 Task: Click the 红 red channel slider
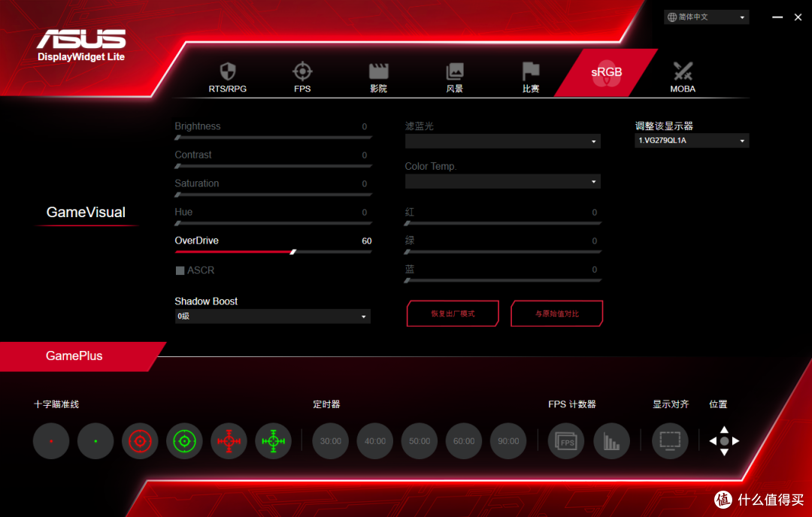click(x=503, y=224)
